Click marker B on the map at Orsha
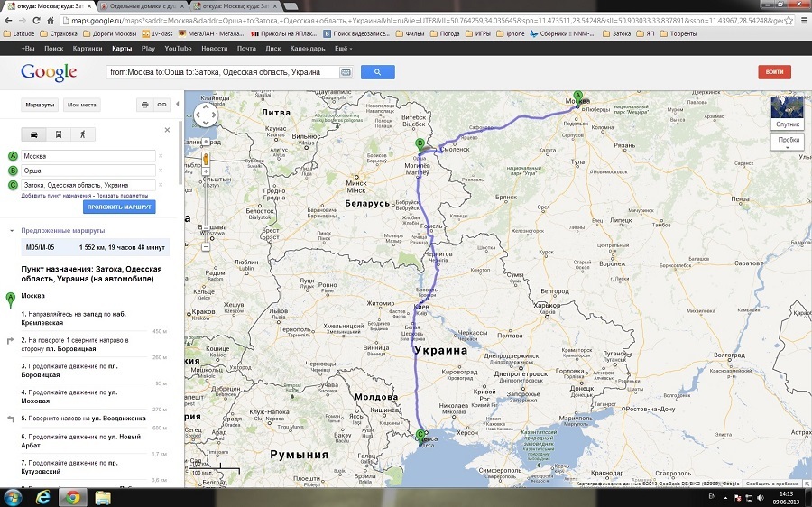 point(420,144)
